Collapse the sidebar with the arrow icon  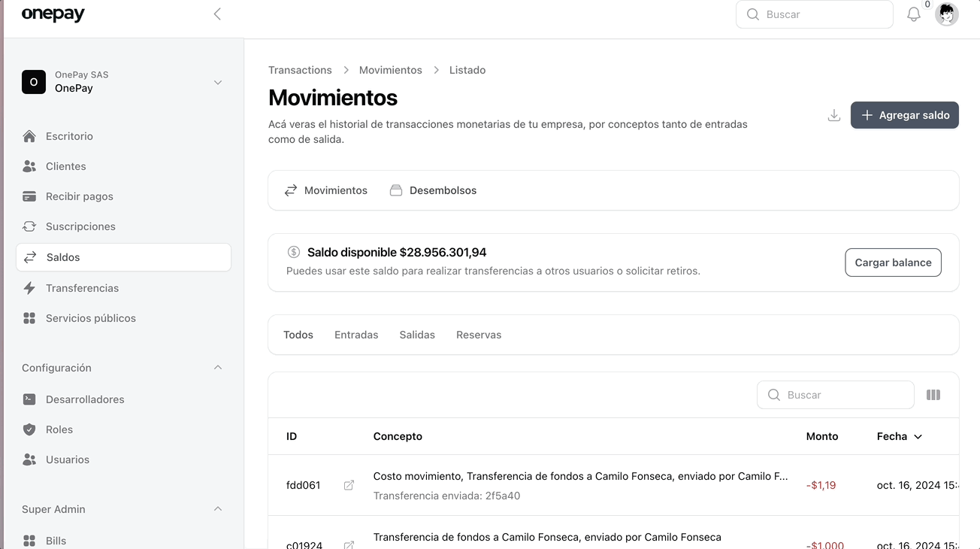(217, 14)
